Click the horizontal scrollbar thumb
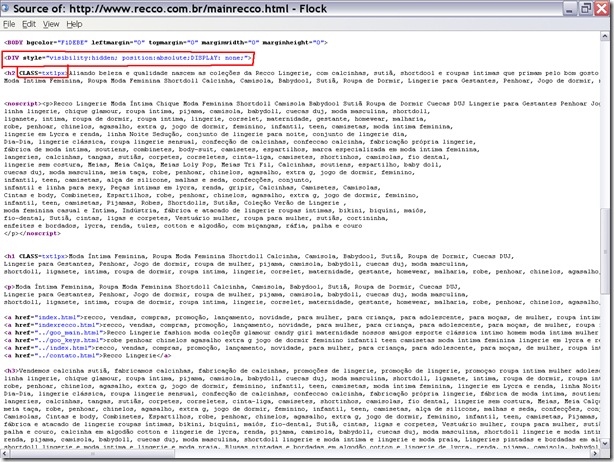 click(x=92, y=453)
